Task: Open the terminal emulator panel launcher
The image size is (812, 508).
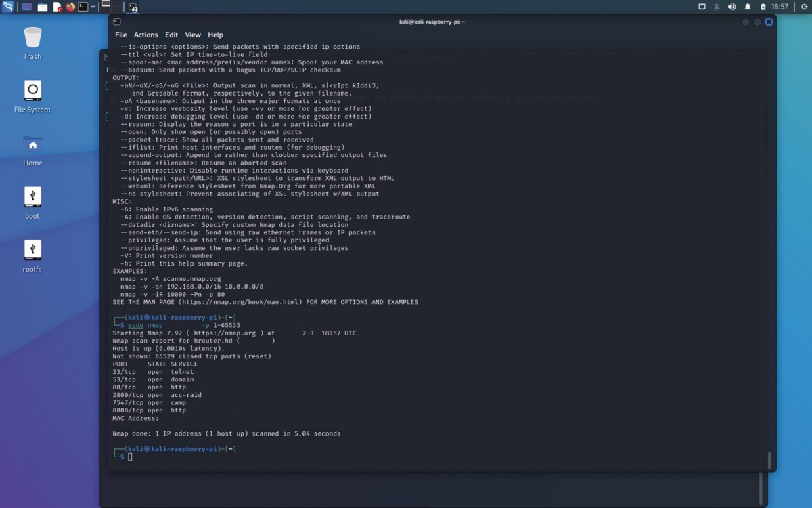Action: coord(83,7)
